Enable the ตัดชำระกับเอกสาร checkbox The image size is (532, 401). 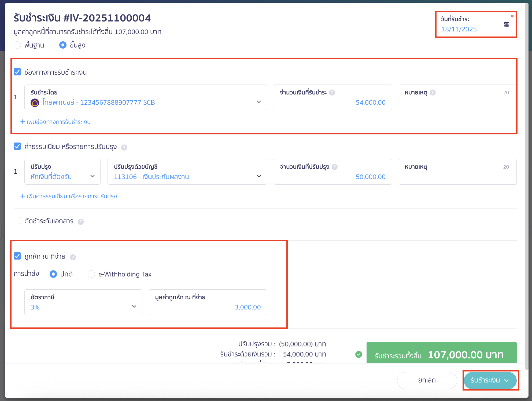point(17,221)
